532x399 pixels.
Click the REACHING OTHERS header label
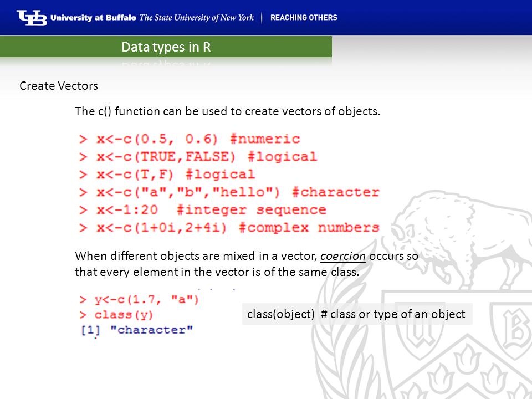coord(304,18)
